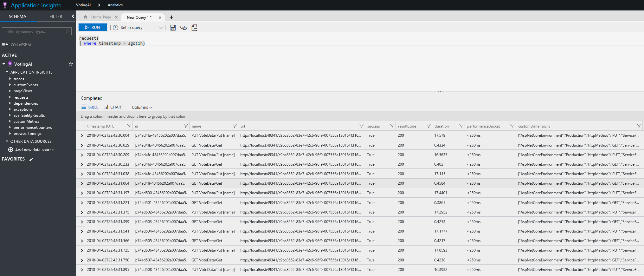Click the Application Insights logo icon
Viewport: 644px width, 276px height.
[x=5, y=5]
